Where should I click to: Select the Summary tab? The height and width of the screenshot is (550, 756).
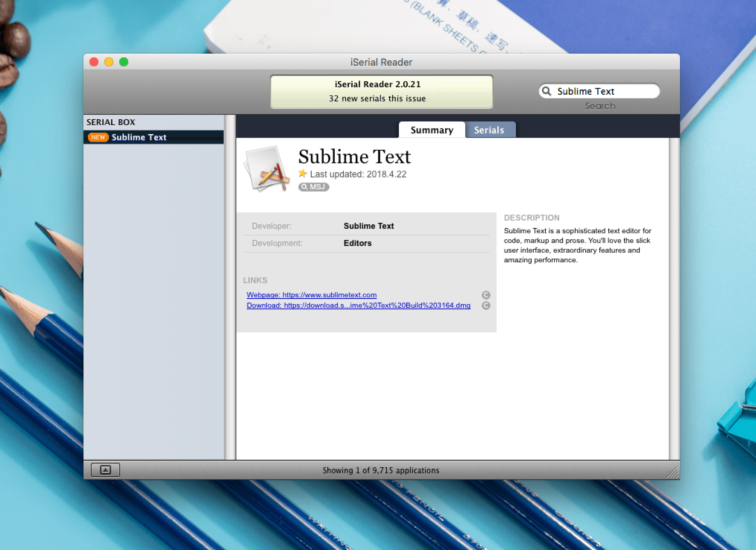pos(432,130)
